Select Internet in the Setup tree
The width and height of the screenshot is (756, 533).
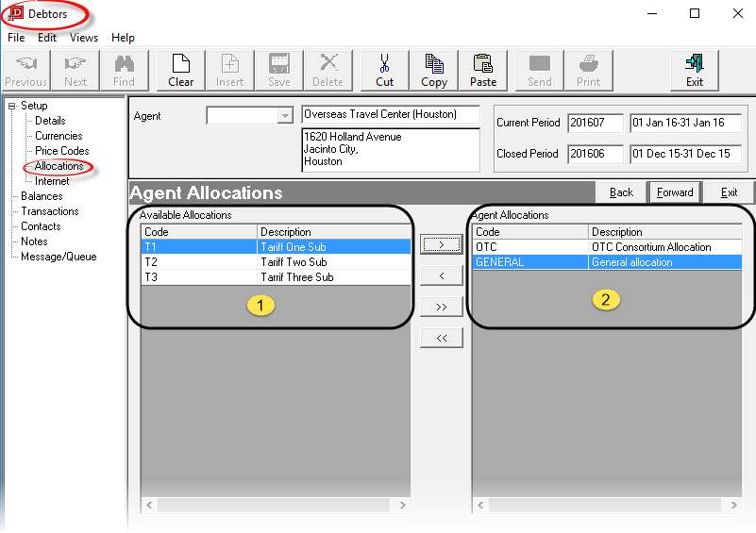(52, 181)
